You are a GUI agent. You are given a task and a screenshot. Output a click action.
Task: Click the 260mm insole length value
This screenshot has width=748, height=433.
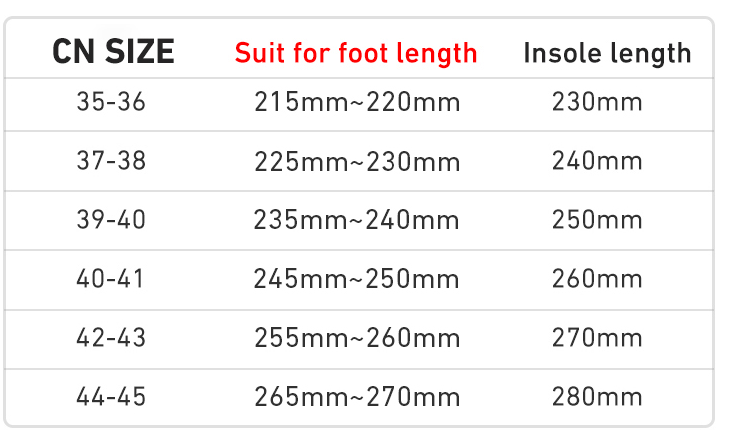tap(597, 279)
